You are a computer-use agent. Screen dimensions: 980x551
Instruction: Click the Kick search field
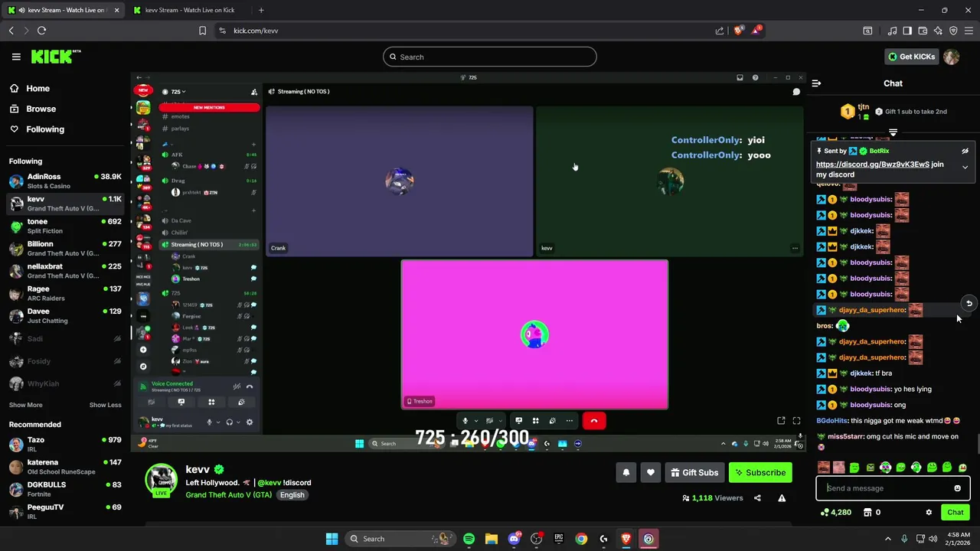click(x=490, y=57)
